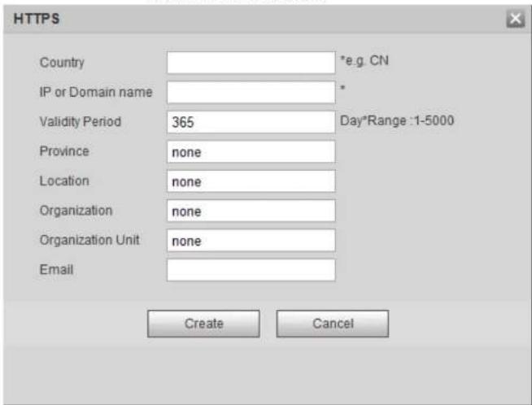The image size is (532, 405).
Task: Focus the Email input field
Action: [x=251, y=270]
